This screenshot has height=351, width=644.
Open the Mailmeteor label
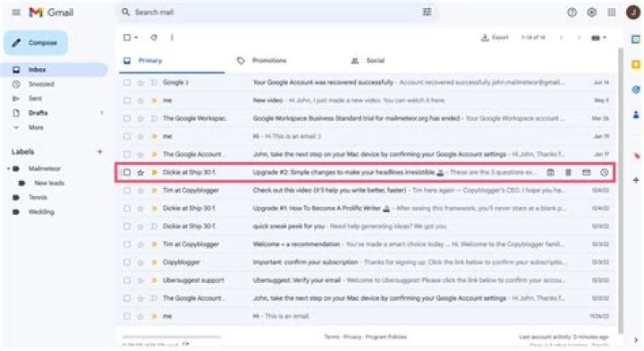(x=45, y=168)
